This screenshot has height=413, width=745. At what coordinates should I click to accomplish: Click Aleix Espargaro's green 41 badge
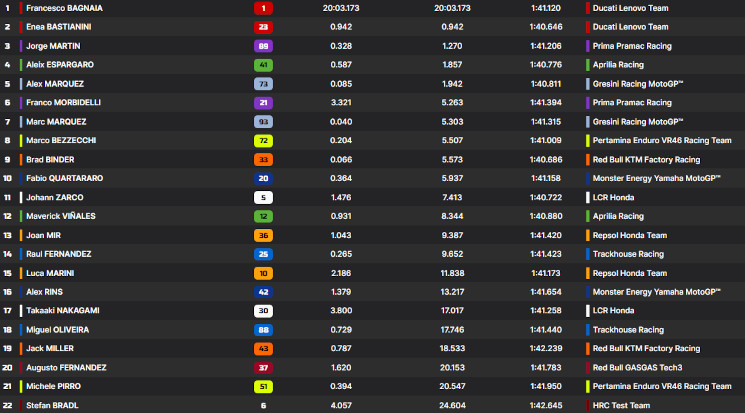264,65
